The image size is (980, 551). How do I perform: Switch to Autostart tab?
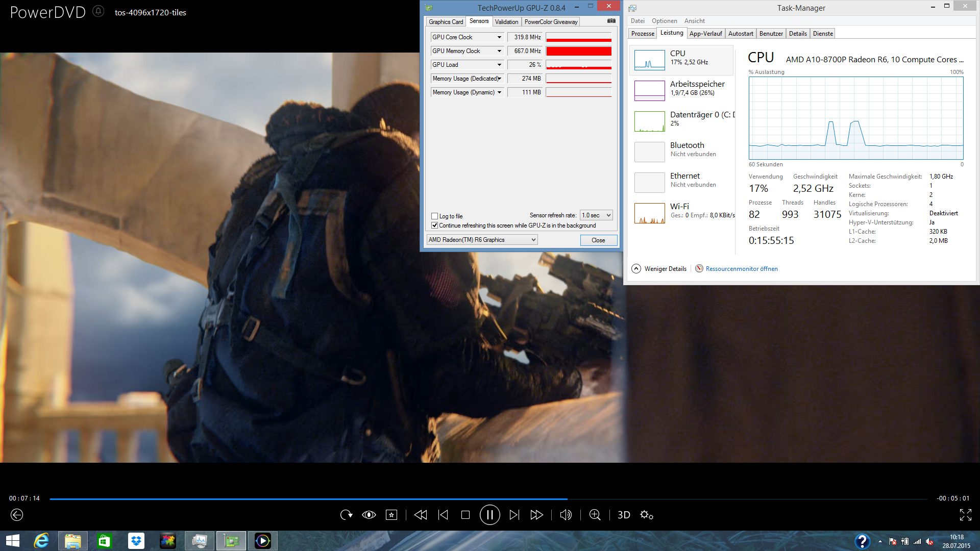point(741,34)
